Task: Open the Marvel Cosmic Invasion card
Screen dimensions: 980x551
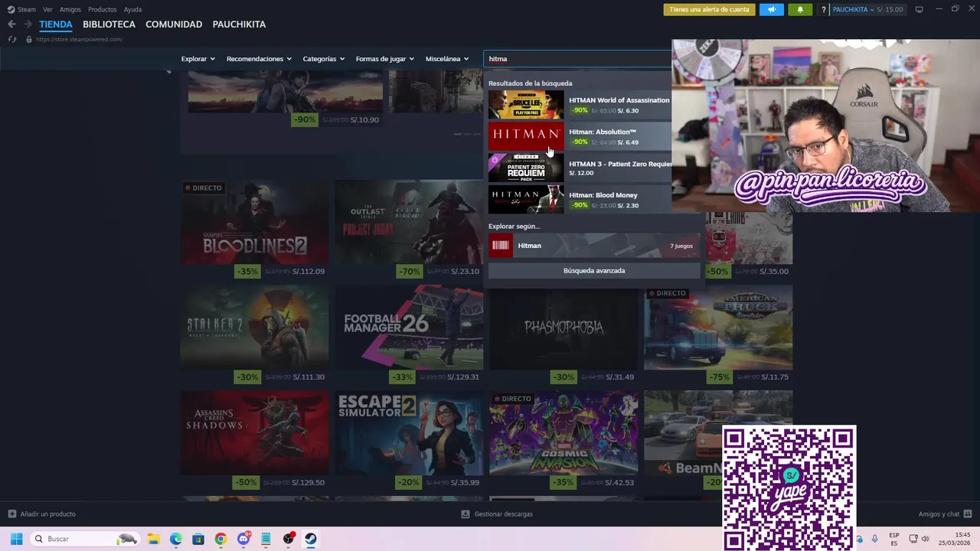Action: [x=563, y=433]
